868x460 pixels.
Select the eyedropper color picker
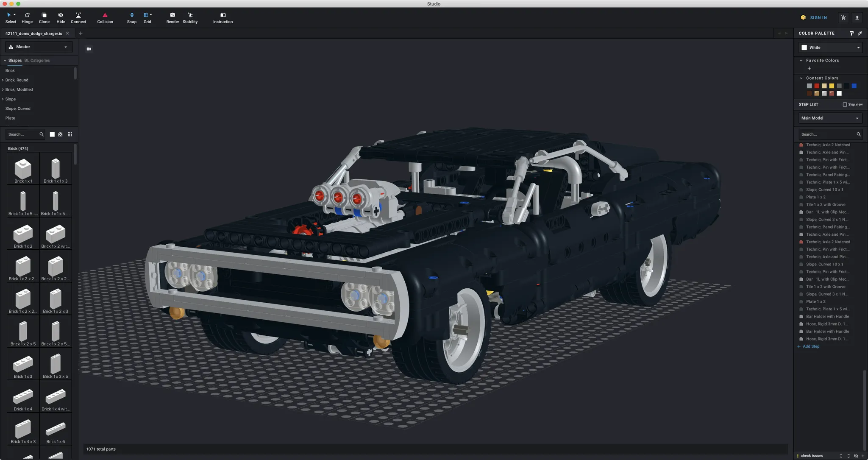point(860,33)
